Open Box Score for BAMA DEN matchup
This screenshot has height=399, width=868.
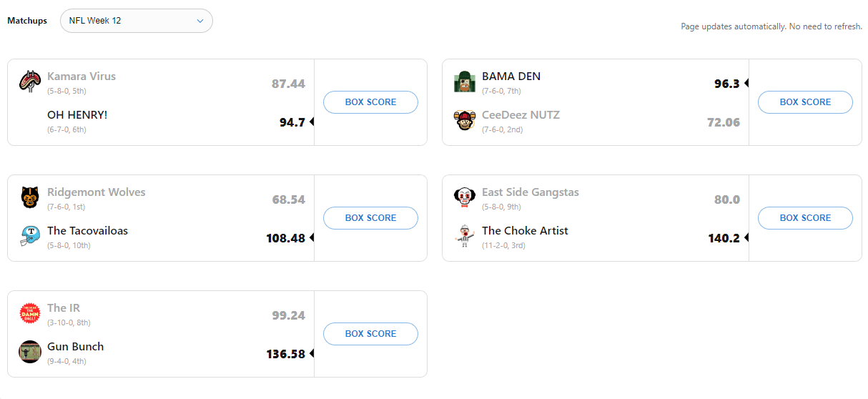(805, 102)
